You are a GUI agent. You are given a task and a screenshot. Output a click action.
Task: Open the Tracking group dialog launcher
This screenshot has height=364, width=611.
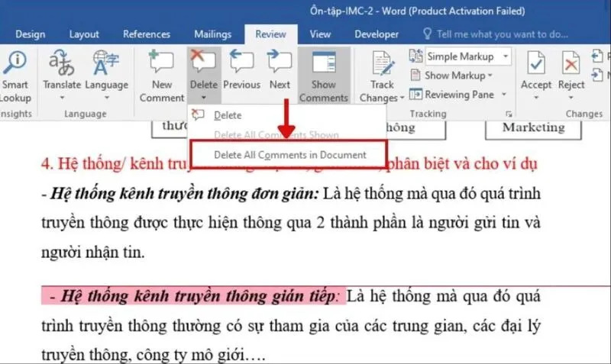(x=509, y=114)
